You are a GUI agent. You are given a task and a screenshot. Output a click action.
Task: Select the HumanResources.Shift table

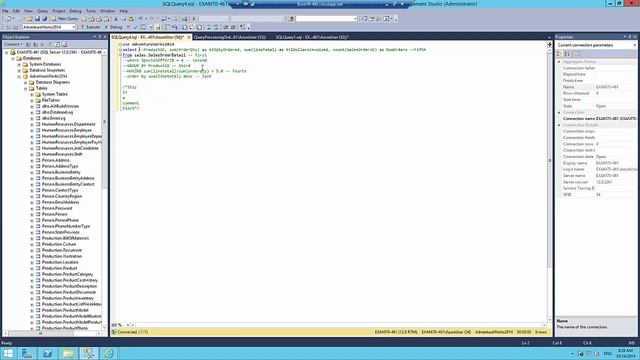coord(62,154)
